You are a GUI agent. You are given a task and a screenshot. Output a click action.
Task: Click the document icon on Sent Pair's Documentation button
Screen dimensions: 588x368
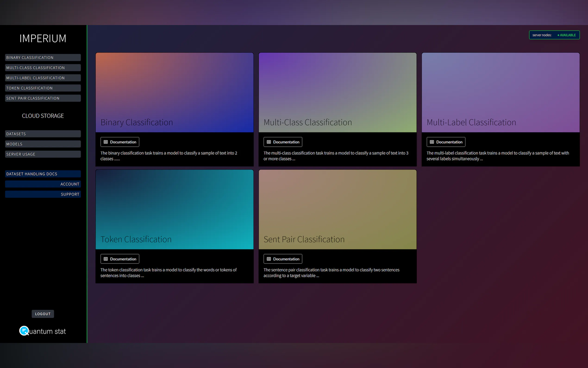coord(269,259)
